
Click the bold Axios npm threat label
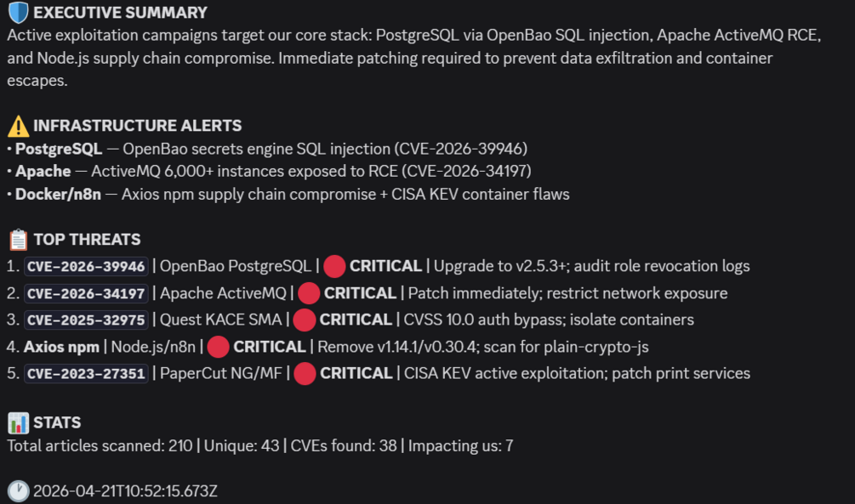[61, 347]
